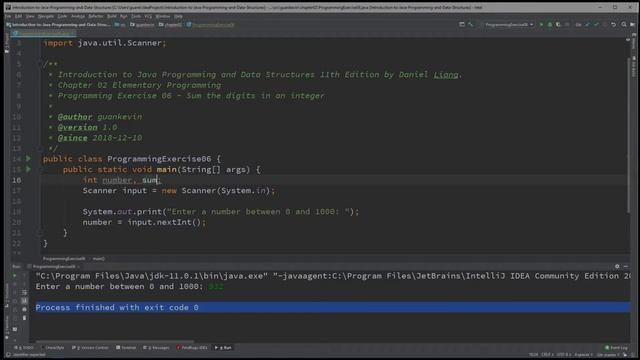Open the Analyze menu
The image size is (640, 360).
[78, 16]
